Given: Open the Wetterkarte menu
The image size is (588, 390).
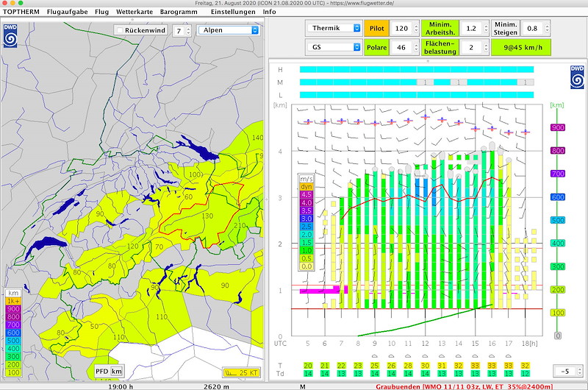Looking at the screenshot, I should [x=133, y=12].
